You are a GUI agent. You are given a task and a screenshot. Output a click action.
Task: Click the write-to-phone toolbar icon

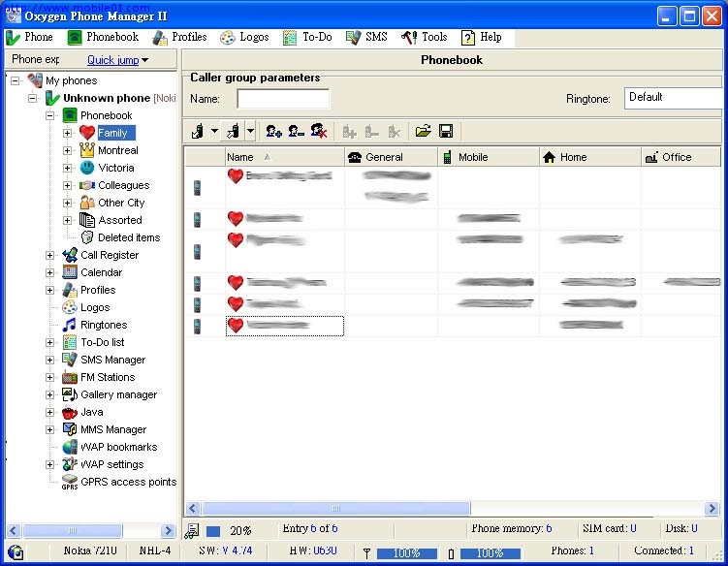tap(233, 132)
